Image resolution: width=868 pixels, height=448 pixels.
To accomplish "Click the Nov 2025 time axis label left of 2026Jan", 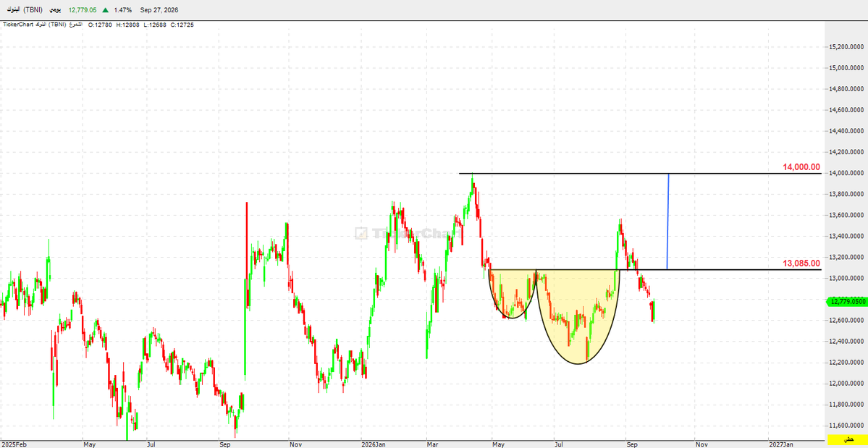I will click(294, 444).
